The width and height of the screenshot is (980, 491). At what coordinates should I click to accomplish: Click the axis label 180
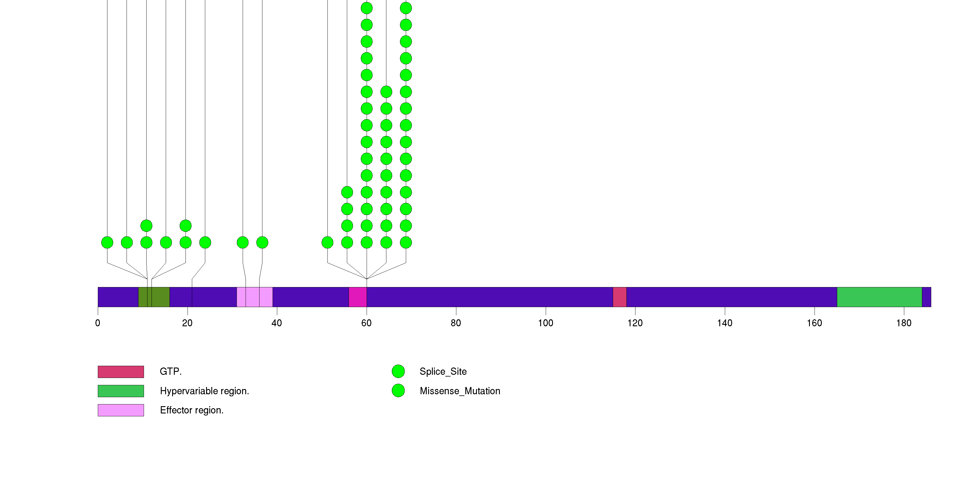(x=904, y=323)
